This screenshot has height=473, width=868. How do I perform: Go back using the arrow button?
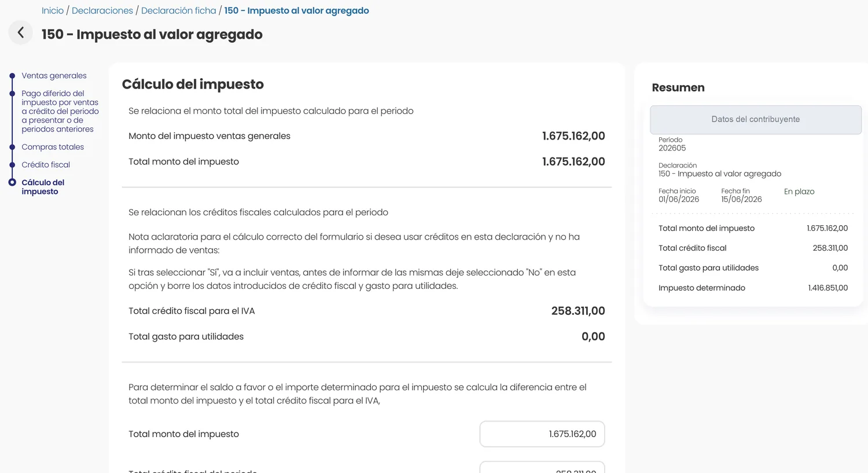pyautogui.click(x=21, y=32)
